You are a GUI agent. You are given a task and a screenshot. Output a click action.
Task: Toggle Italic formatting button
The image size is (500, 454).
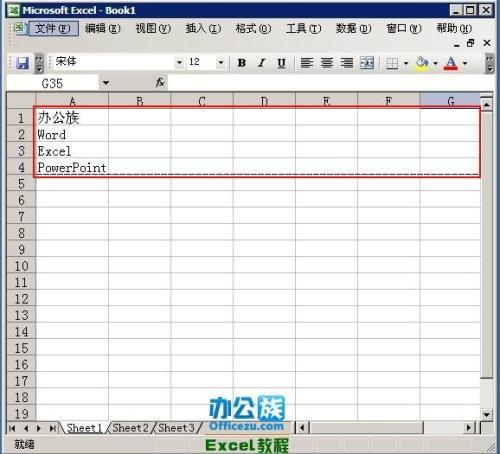[x=262, y=63]
